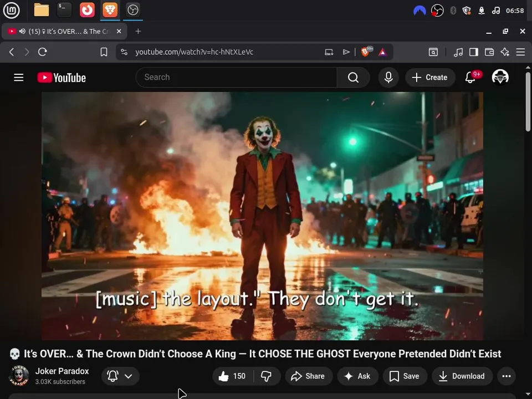
Task: Open Brave Leo AI assistant
Action: [x=505, y=52]
